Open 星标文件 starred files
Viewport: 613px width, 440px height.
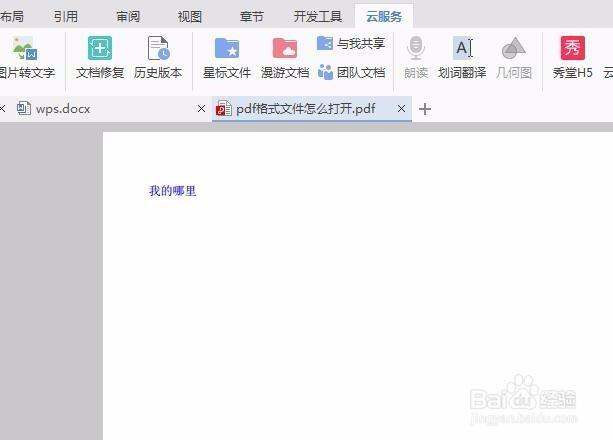click(227, 50)
